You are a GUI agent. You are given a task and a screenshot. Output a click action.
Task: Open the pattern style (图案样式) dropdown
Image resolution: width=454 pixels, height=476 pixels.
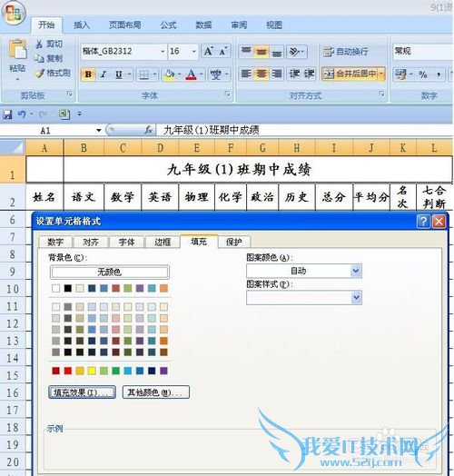point(356,298)
